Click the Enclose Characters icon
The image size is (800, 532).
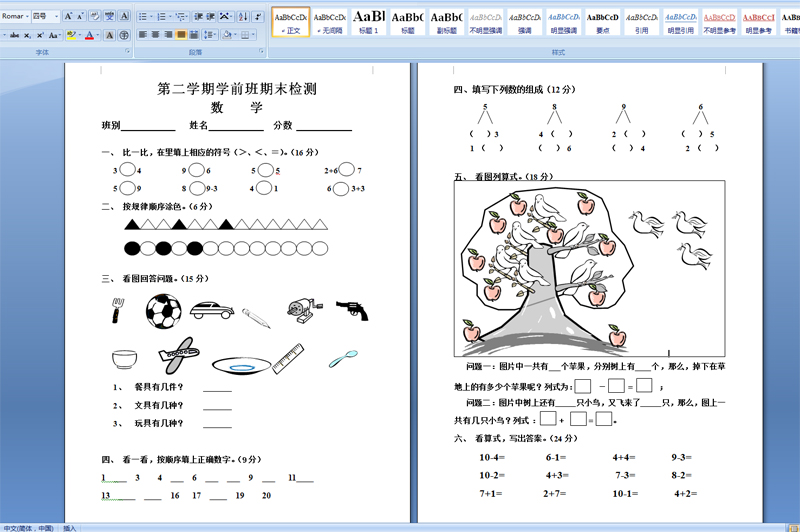point(124,35)
